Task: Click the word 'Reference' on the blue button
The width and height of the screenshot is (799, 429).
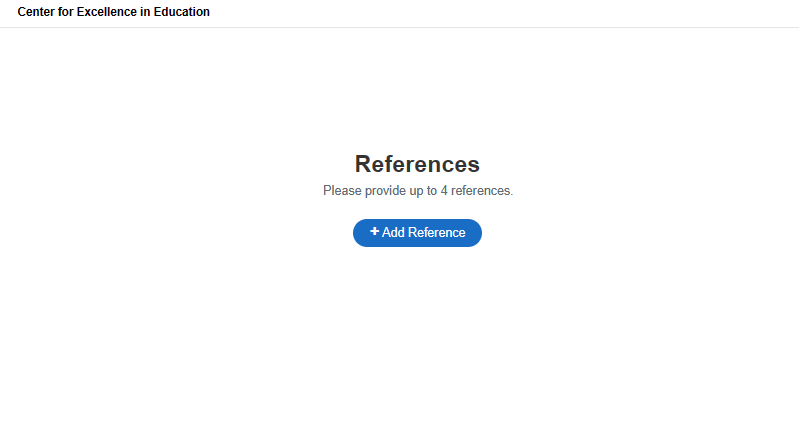Action: pyautogui.click(x=437, y=232)
